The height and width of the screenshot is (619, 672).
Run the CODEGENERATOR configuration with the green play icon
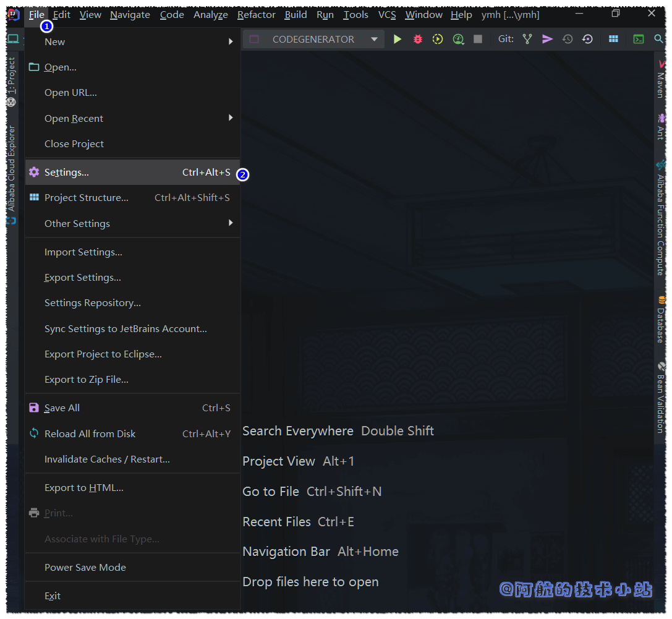398,38
